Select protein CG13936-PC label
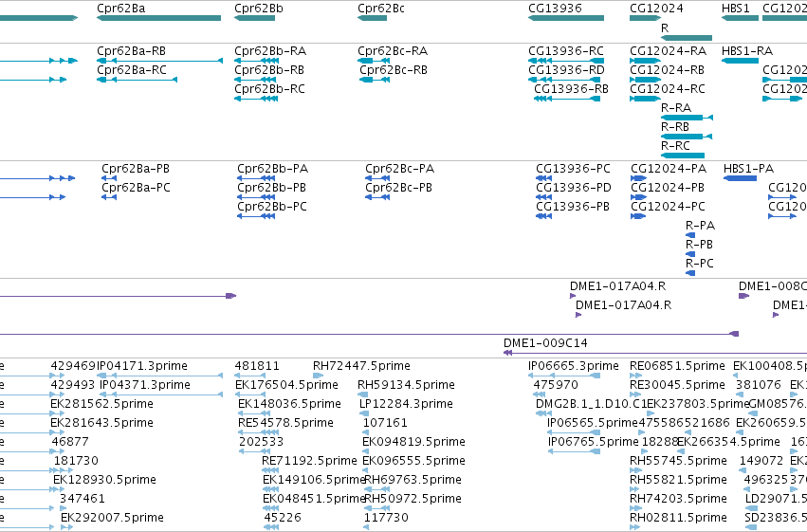 coord(573,169)
